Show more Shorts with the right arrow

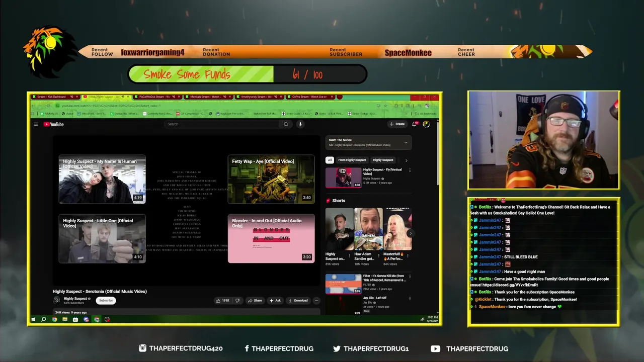pos(410,233)
